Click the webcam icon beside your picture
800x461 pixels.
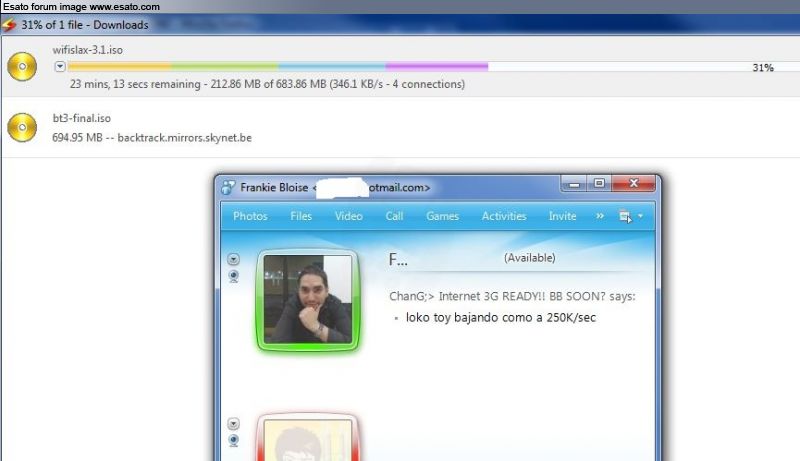click(233, 441)
